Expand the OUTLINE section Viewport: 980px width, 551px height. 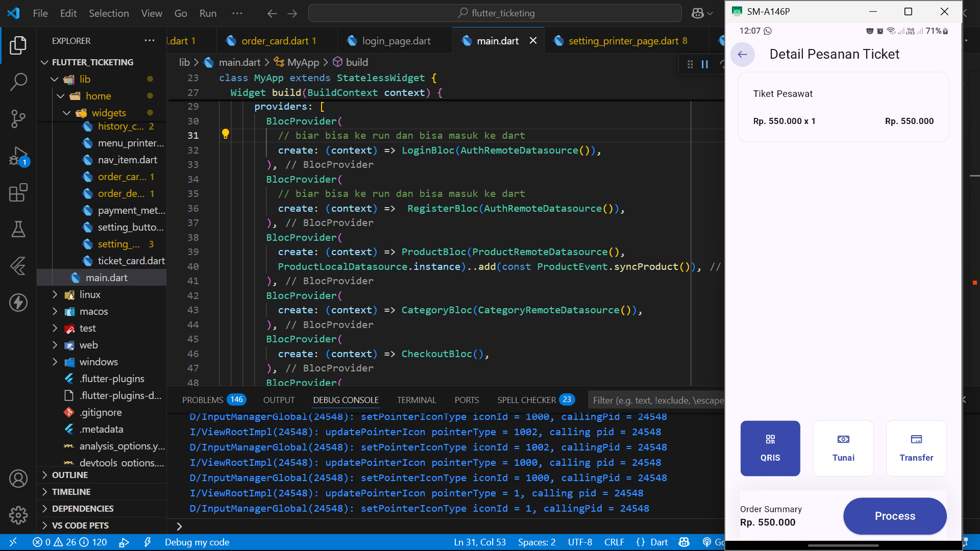[70, 475]
